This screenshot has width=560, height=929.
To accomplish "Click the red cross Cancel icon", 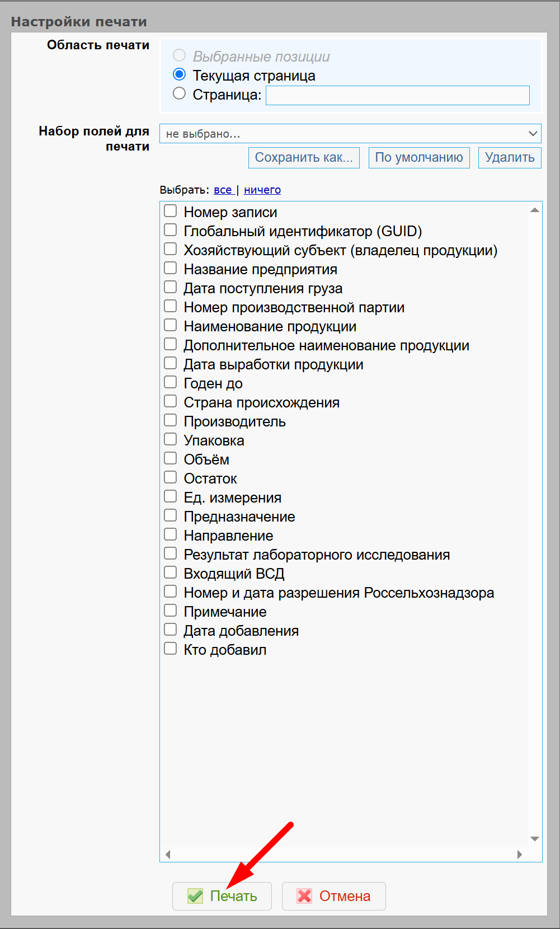I will point(304,896).
